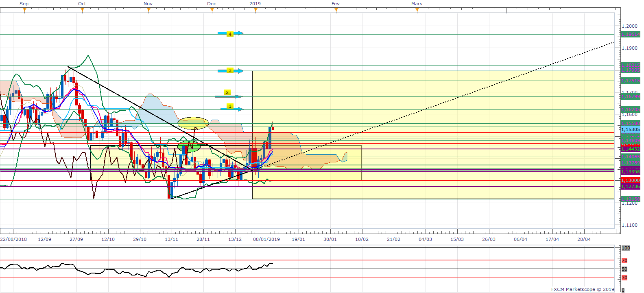The height and width of the screenshot is (293, 644).
Task: Select the green ellipse annotation on chart
Action: (x=189, y=146)
